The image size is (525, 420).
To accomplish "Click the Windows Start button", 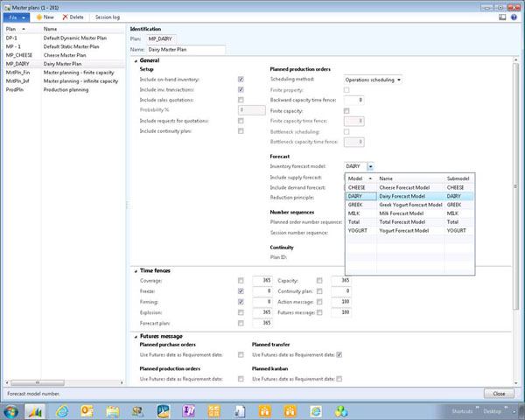I will tap(11, 410).
